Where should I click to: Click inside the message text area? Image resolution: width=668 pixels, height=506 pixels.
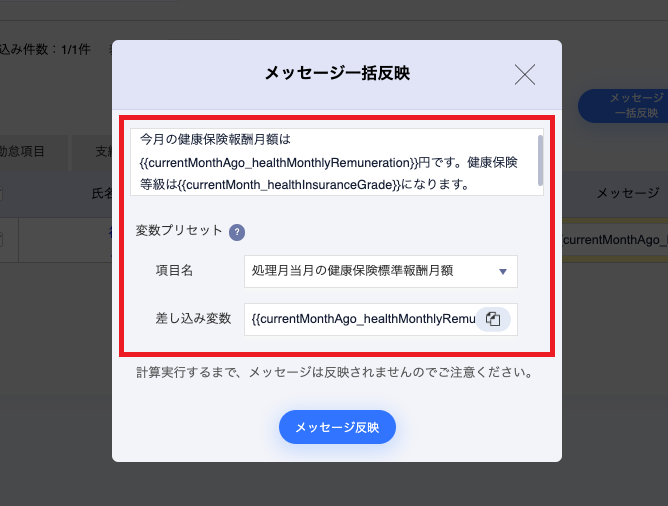coord(333,162)
